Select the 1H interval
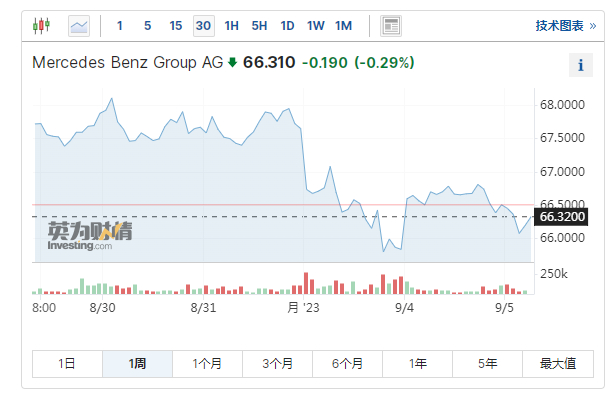 click(x=232, y=25)
